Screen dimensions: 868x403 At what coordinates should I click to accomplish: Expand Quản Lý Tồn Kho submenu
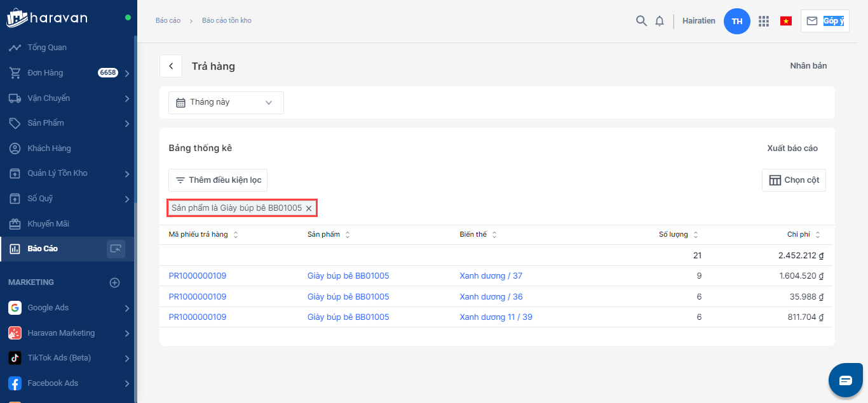pos(127,173)
